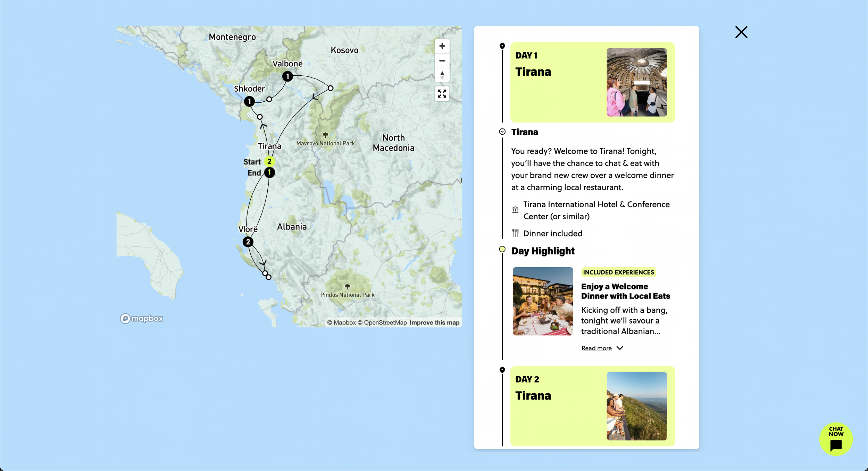Click the green Start marker at Tirana
The image size is (868, 471).
[269, 161]
